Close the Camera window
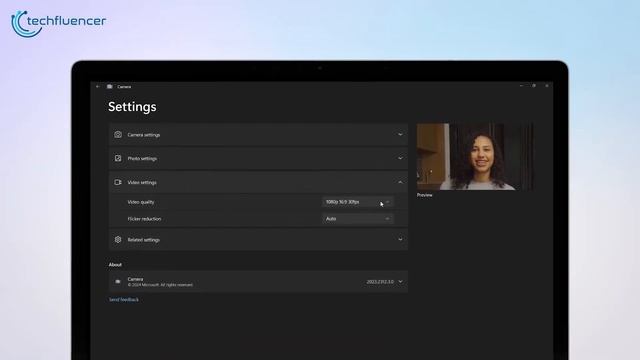 (x=547, y=86)
